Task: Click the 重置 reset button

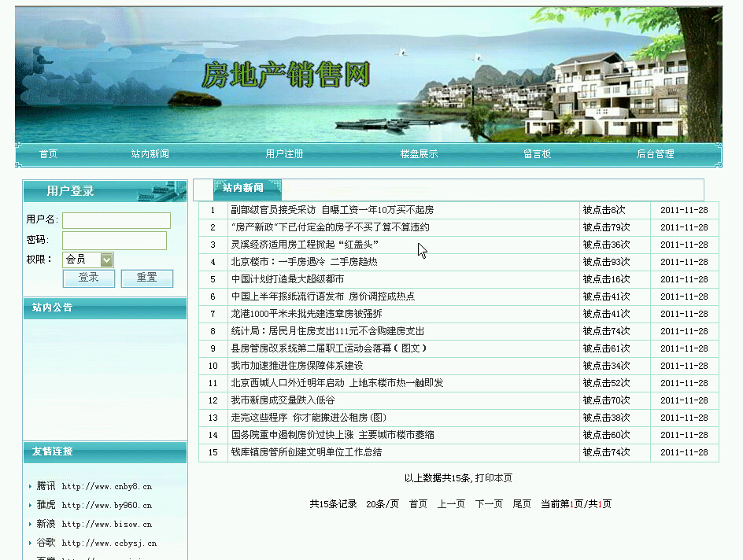Action: 147,278
